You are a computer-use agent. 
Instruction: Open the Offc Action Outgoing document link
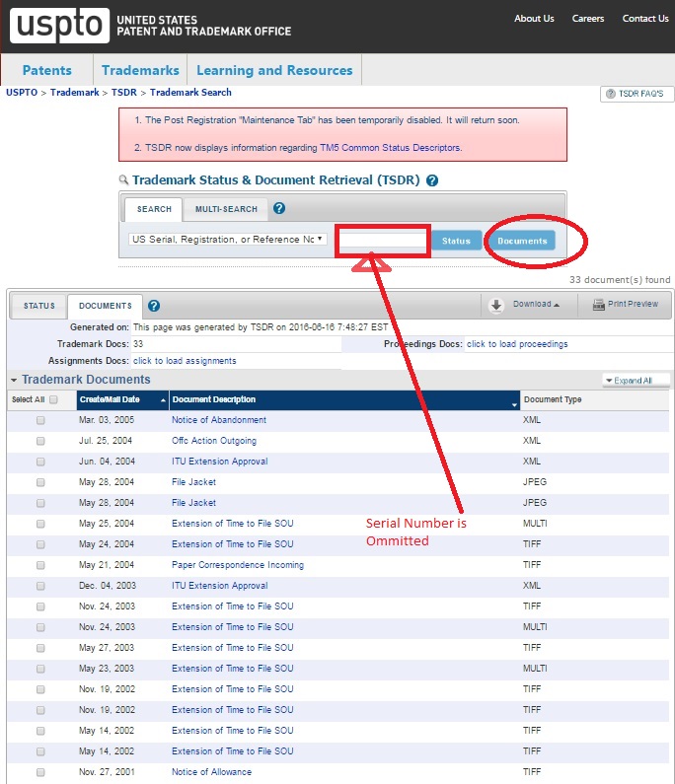click(213, 441)
